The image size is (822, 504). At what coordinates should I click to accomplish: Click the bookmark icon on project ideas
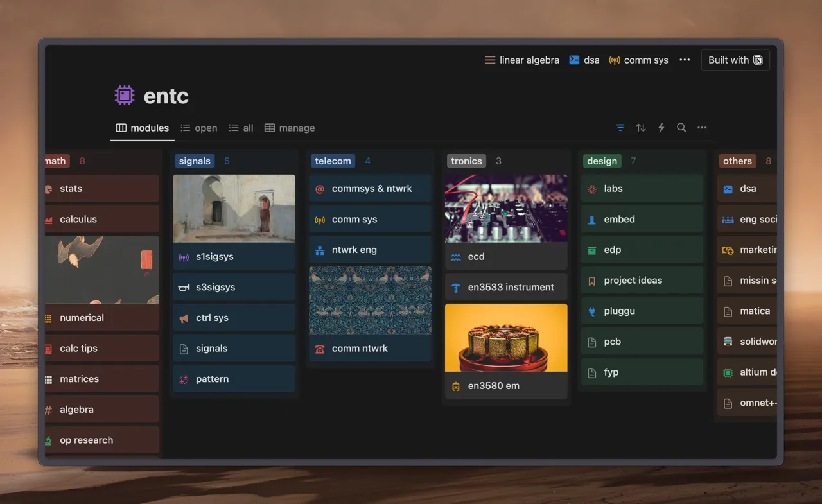[592, 281]
